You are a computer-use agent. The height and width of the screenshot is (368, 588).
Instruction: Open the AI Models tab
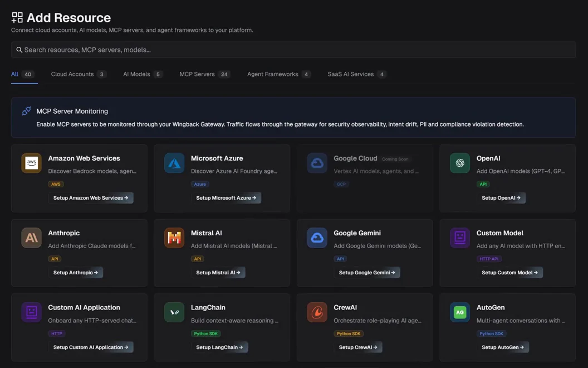pyautogui.click(x=143, y=74)
